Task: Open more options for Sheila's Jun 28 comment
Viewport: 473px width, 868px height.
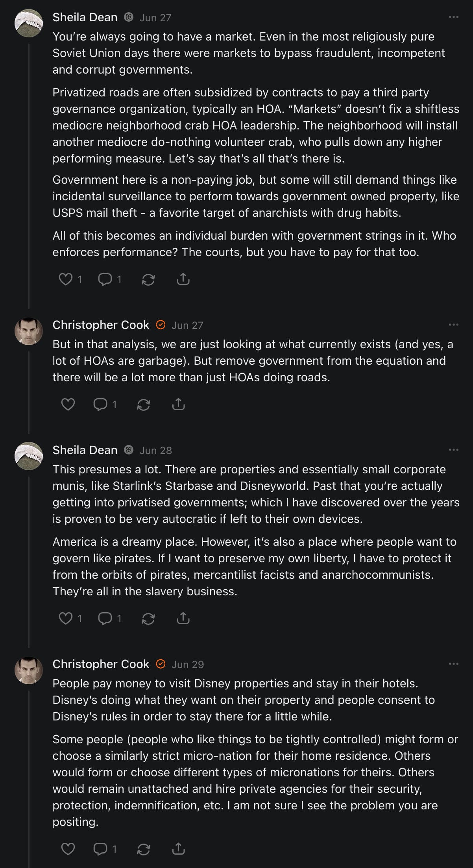Action: [453, 450]
